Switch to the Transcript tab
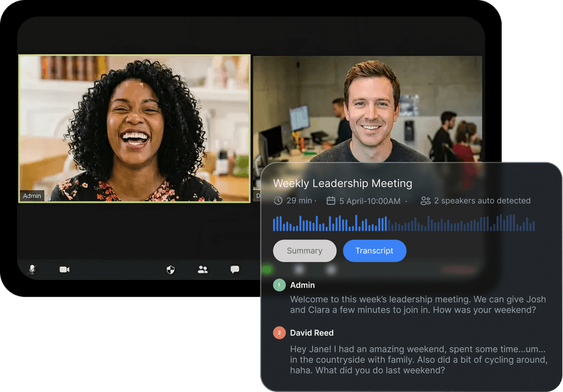563x392 pixels. pos(375,251)
